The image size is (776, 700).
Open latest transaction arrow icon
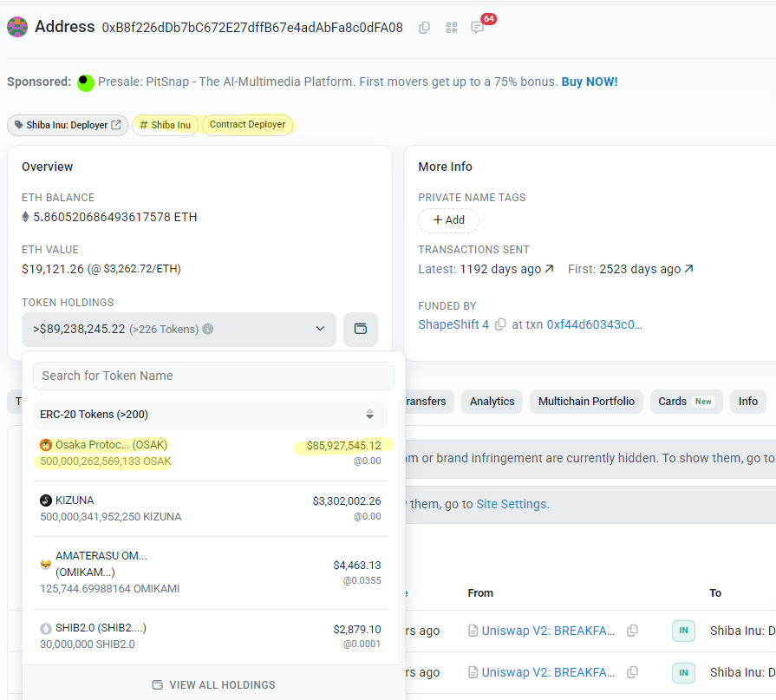click(549, 269)
